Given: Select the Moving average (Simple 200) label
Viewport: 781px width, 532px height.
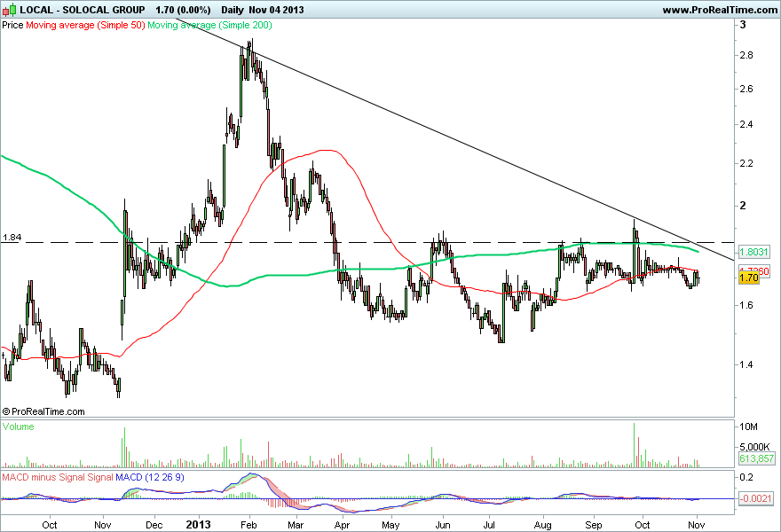Looking at the screenshot, I should point(209,25).
